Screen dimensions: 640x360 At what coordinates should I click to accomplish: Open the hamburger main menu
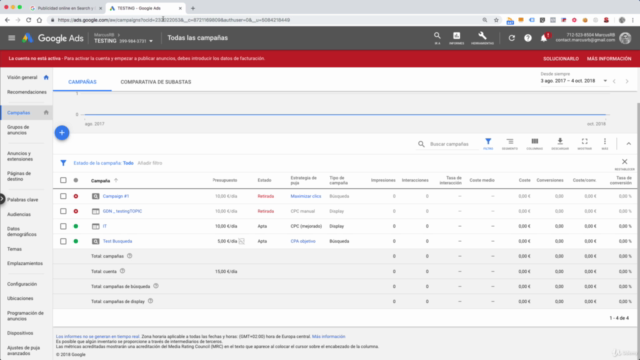pyautogui.click(x=11, y=38)
